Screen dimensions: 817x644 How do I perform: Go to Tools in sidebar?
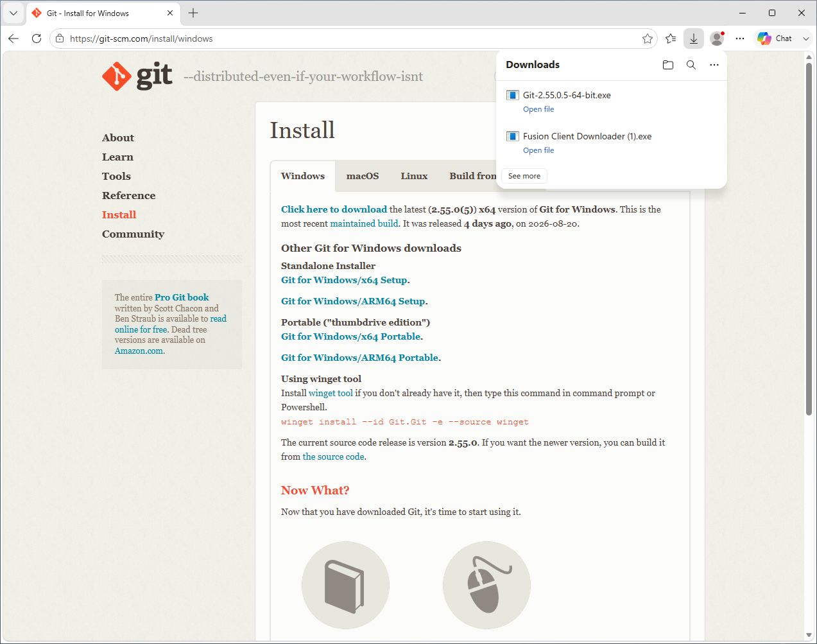point(116,176)
